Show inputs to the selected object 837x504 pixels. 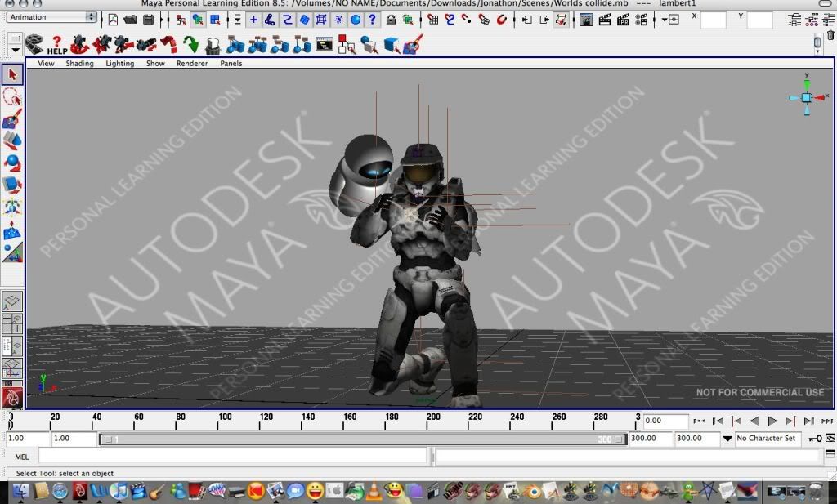[x=526, y=20]
